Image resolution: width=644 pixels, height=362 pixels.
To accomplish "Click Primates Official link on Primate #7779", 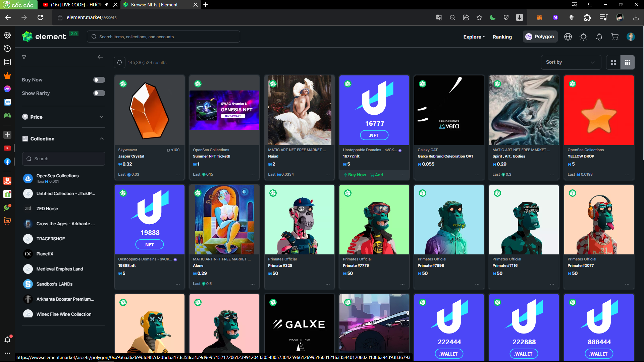I will (357, 259).
